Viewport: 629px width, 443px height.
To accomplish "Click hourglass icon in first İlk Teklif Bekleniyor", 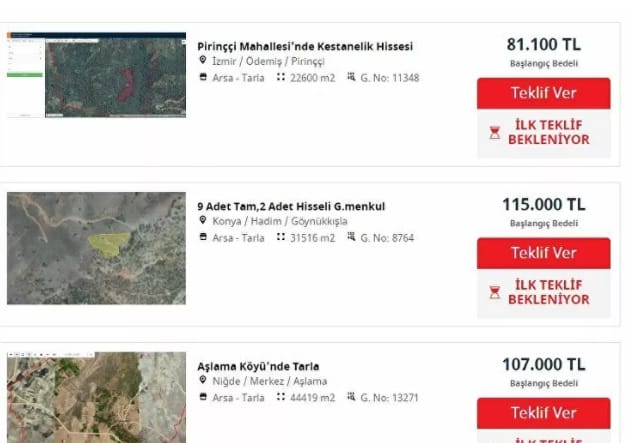I will click(x=495, y=132).
